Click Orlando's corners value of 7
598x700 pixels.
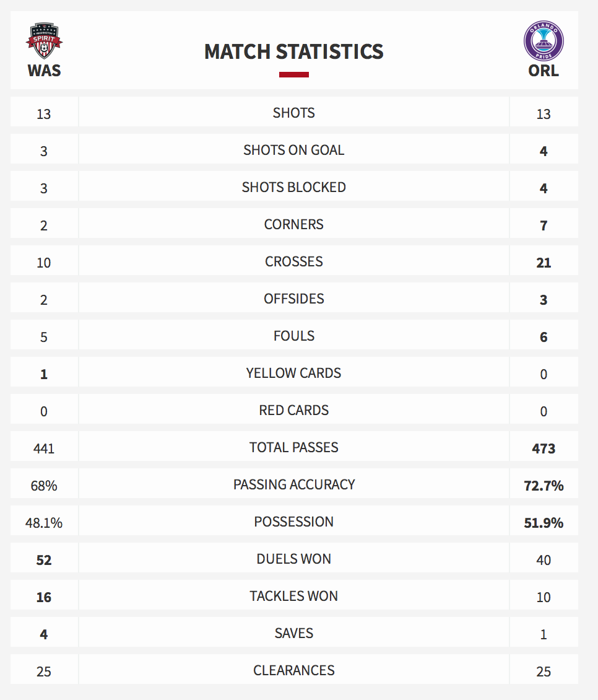[544, 225]
